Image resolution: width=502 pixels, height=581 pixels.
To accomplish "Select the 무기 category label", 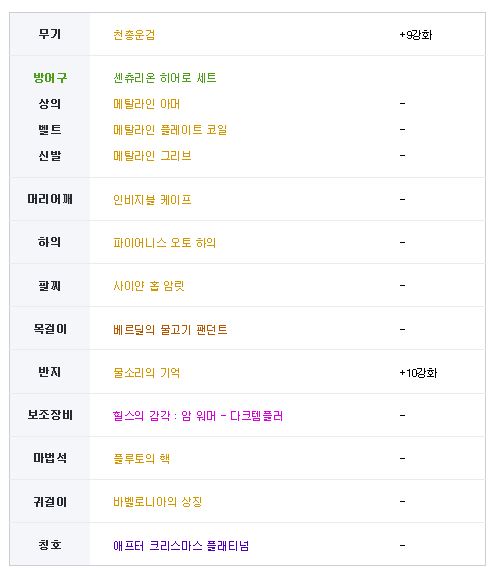I will point(50,34).
